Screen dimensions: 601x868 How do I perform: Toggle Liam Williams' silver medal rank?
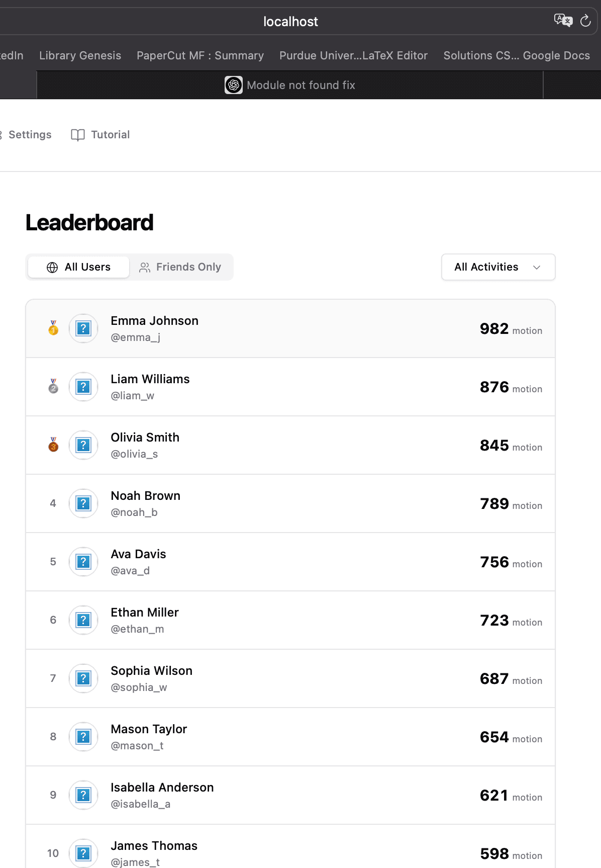coord(52,387)
